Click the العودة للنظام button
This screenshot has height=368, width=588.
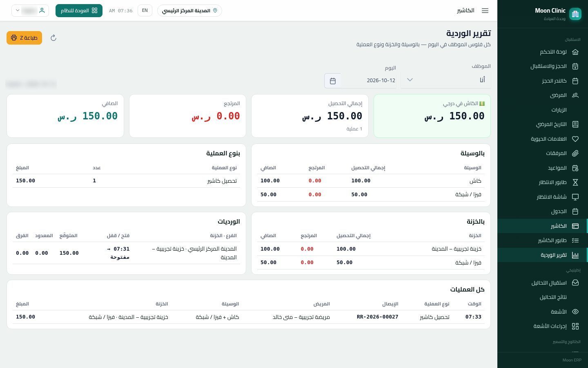79,11
